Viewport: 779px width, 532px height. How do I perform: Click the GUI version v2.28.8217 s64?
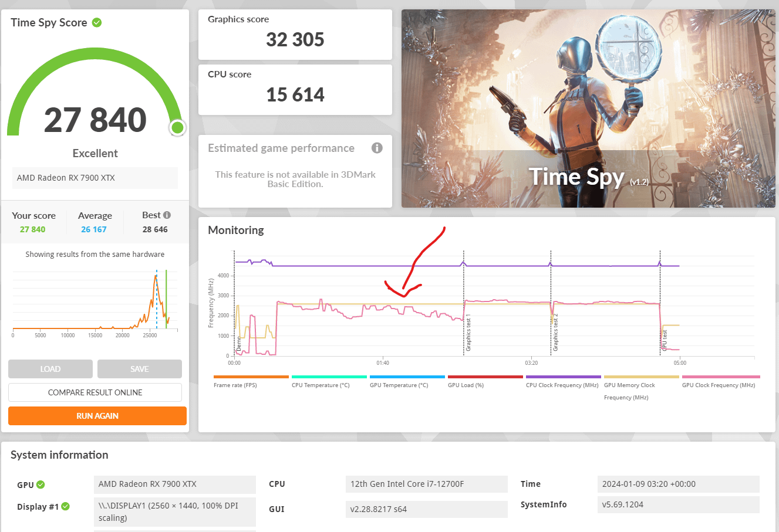click(x=427, y=509)
